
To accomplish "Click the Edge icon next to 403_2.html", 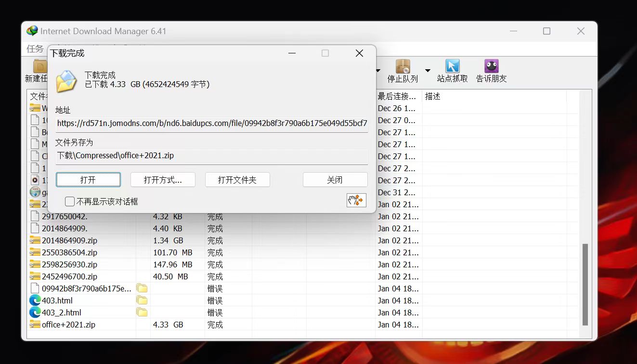I will click(x=35, y=313).
